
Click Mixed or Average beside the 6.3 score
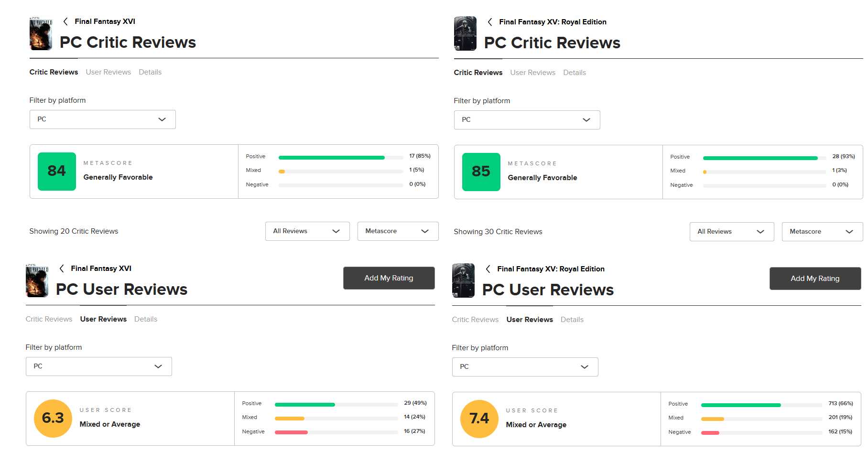tap(110, 424)
